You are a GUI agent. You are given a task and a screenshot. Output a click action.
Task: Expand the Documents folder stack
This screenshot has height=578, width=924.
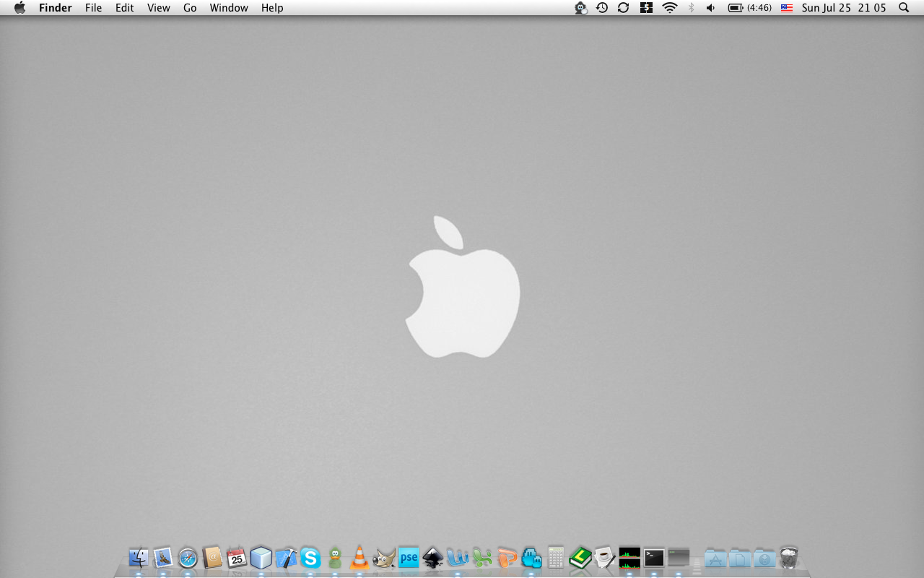pos(740,558)
